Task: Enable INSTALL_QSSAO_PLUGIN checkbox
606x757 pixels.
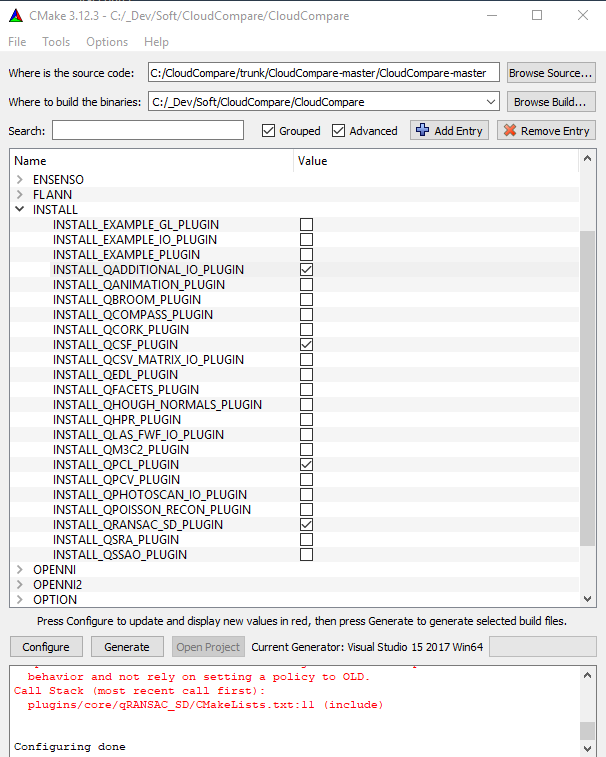Action: point(306,554)
